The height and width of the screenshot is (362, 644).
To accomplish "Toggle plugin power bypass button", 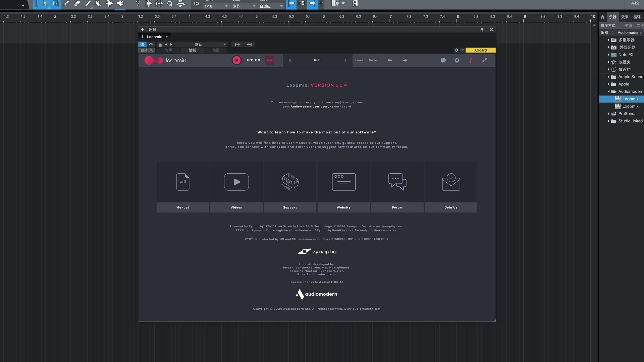I will click(142, 44).
